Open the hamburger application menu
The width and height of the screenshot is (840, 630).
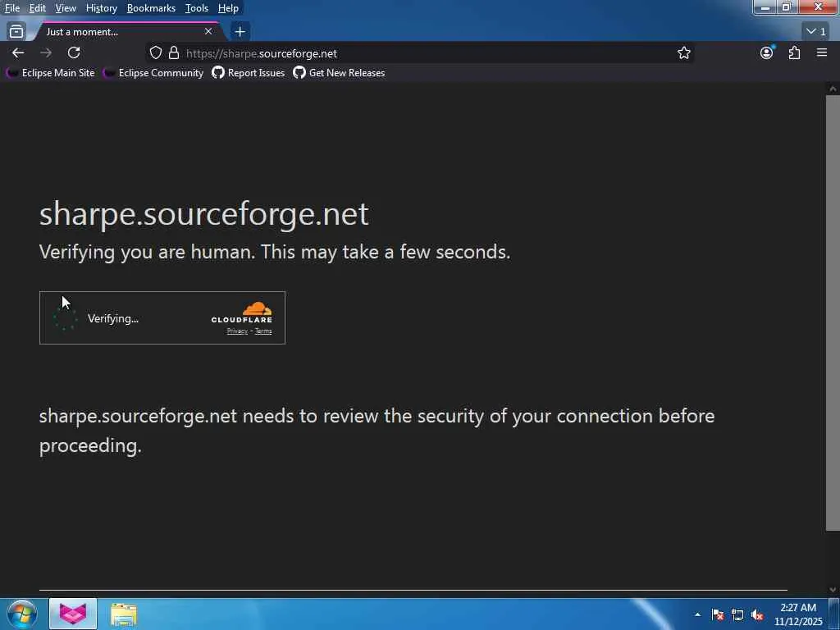(822, 52)
